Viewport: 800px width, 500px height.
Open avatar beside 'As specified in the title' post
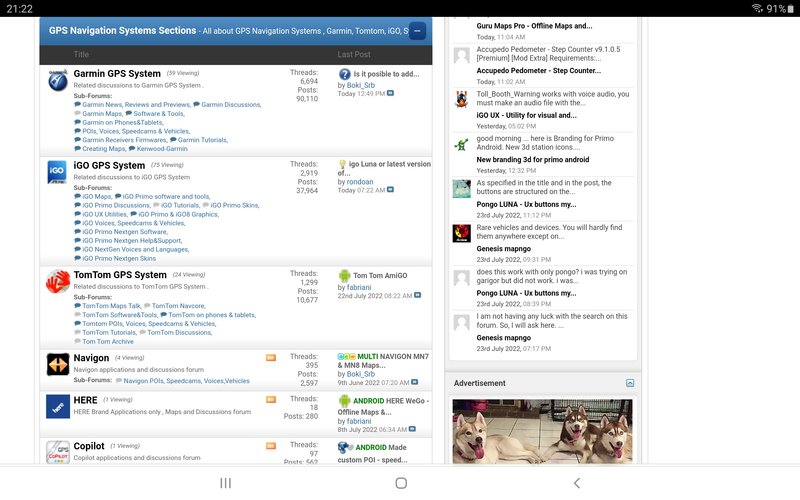461,189
